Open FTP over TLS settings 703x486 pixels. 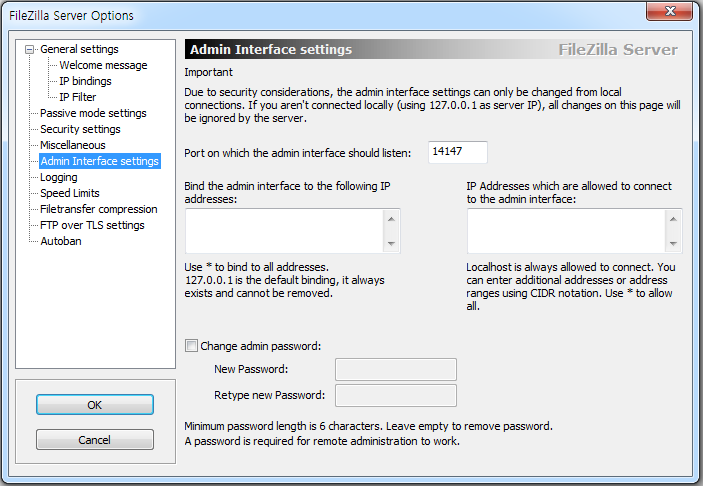pyautogui.click(x=92, y=226)
